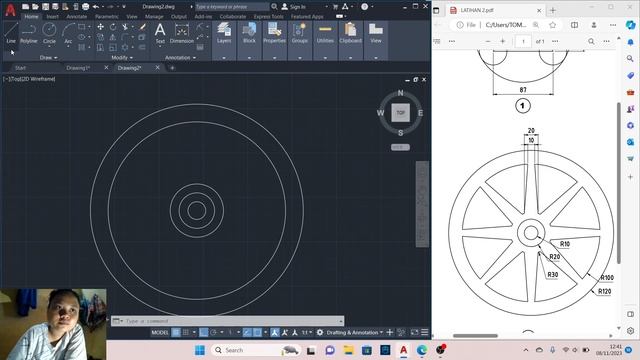Screen dimensions: 640x360
Task: Expand the arrow below Block panel
Action: click(249, 58)
